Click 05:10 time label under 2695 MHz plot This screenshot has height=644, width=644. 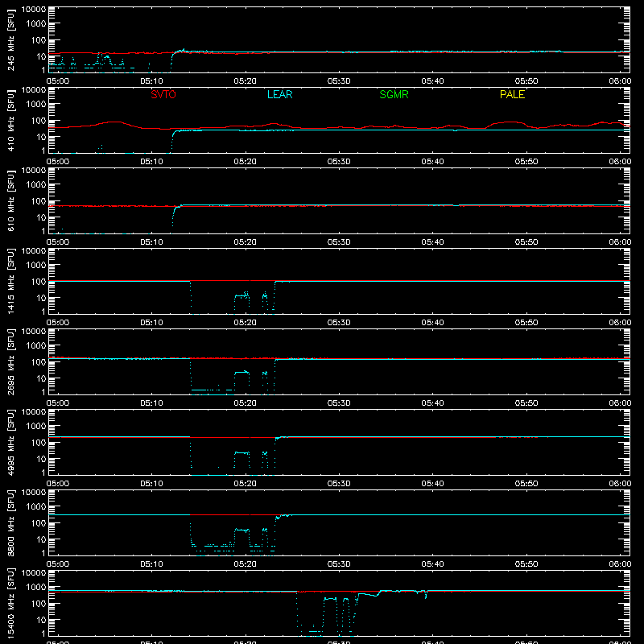click(x=151, y=403)
